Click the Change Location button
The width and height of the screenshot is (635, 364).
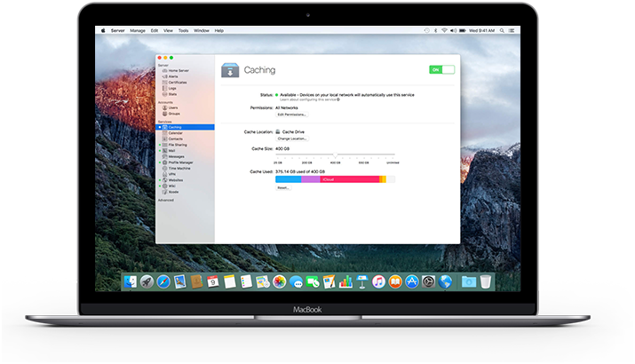click(x=292, y=138)
